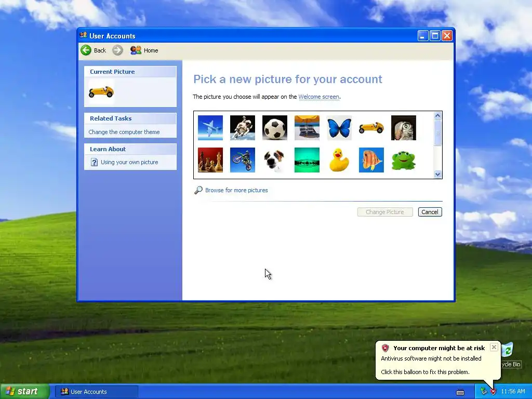The width and height of the screenshot is (532, 399).
Task: Click the keyboard icon on the taskbar
Action: click(460, 392)
